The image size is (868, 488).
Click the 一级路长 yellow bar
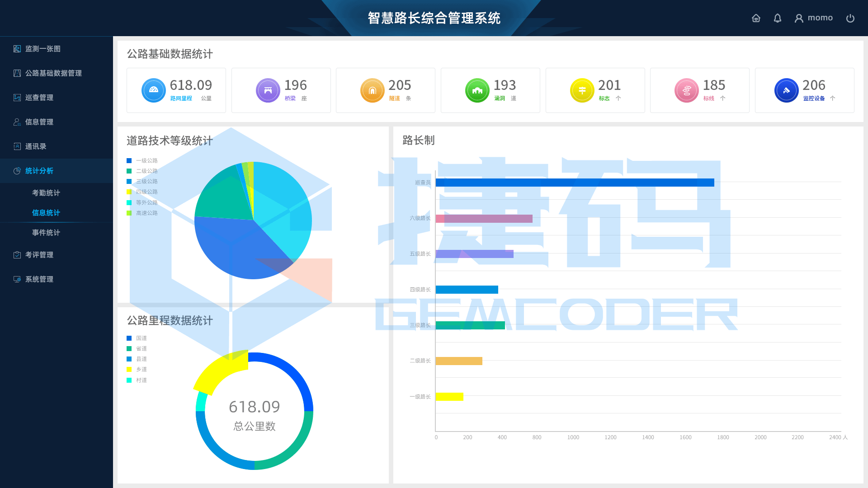[x=449, y=397]
